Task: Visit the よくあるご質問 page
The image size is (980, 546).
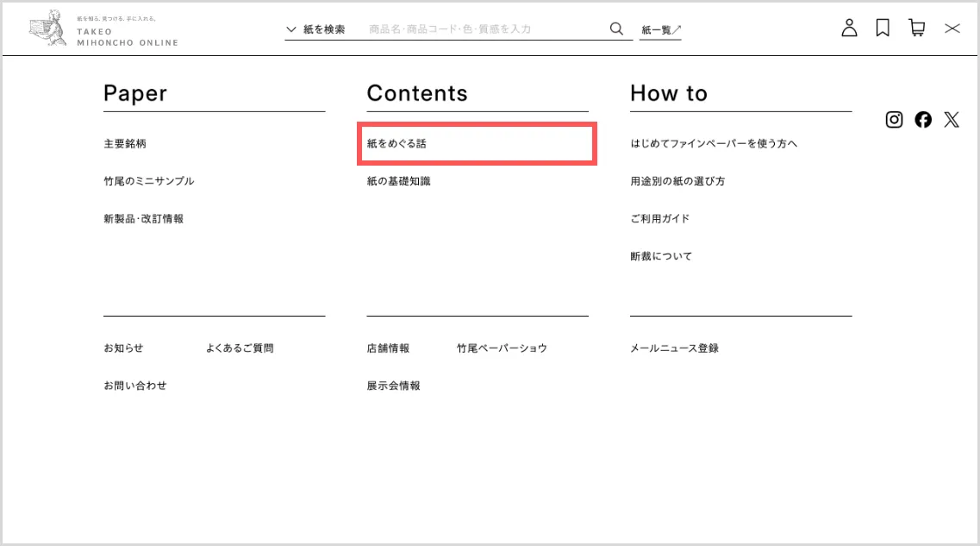Action: pos(239,348)
